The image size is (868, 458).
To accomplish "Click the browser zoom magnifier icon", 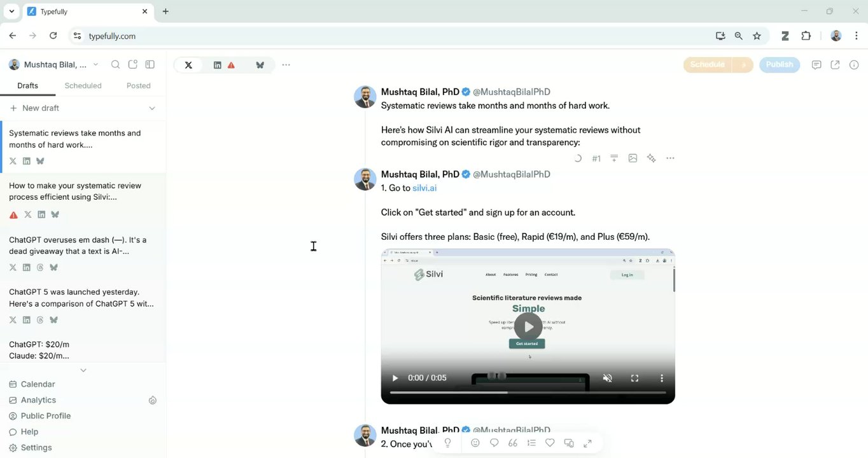I will (738, 36).
